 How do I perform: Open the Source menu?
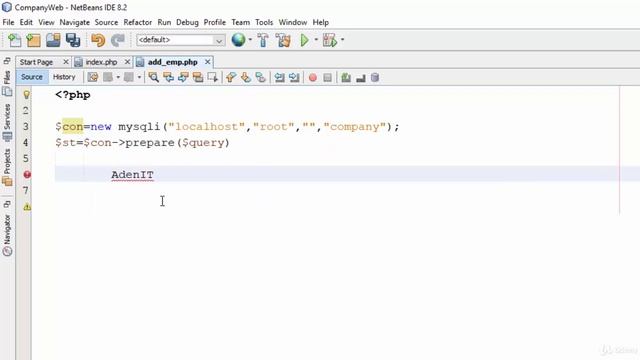[106, 22]
